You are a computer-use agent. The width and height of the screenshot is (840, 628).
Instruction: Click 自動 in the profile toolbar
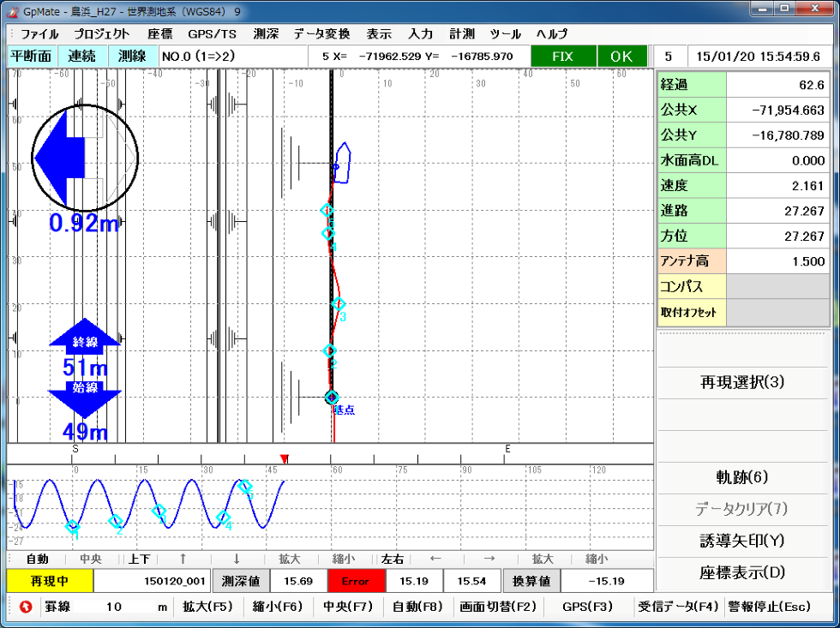click(37, 559)
